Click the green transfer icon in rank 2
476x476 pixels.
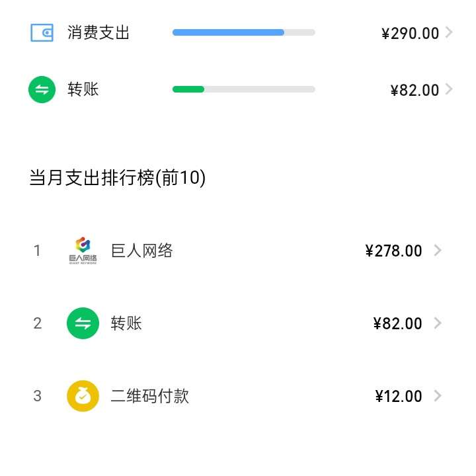pos(83,323)
